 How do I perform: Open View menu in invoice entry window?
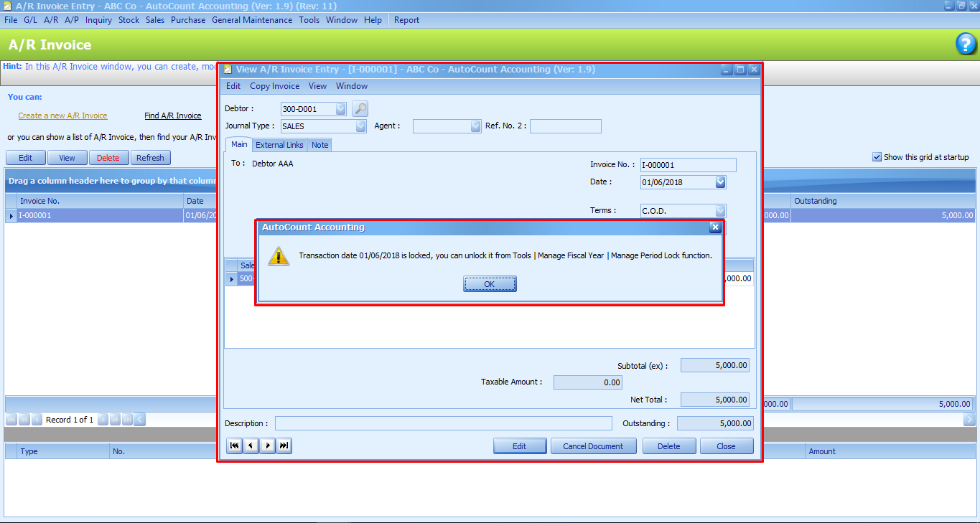pyautogui.click(x=318, y=86)
